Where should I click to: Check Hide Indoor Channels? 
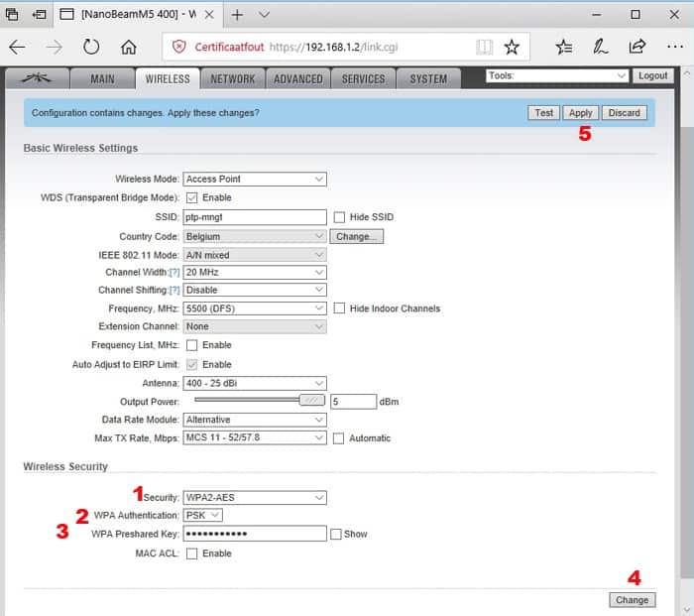[339, 308]
